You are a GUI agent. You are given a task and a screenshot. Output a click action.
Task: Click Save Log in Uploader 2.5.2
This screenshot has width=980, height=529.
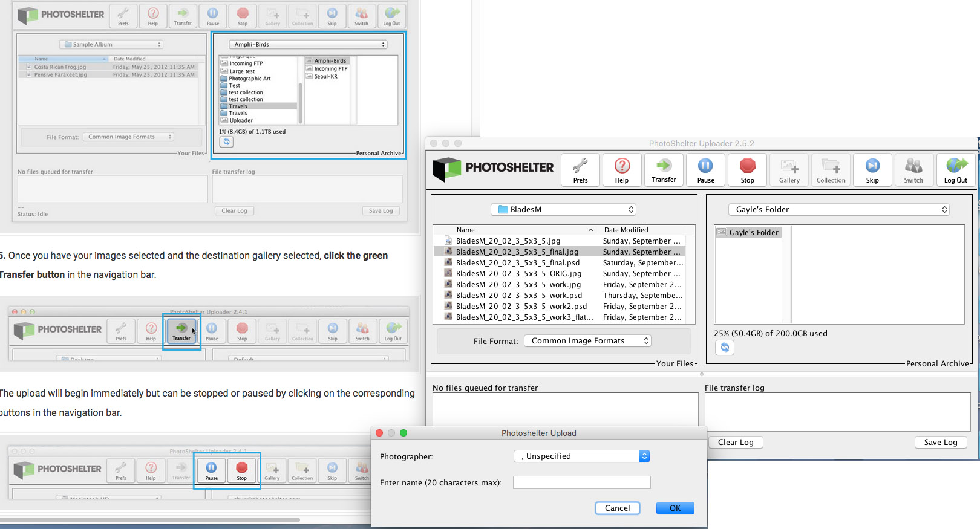coord(941,443)
